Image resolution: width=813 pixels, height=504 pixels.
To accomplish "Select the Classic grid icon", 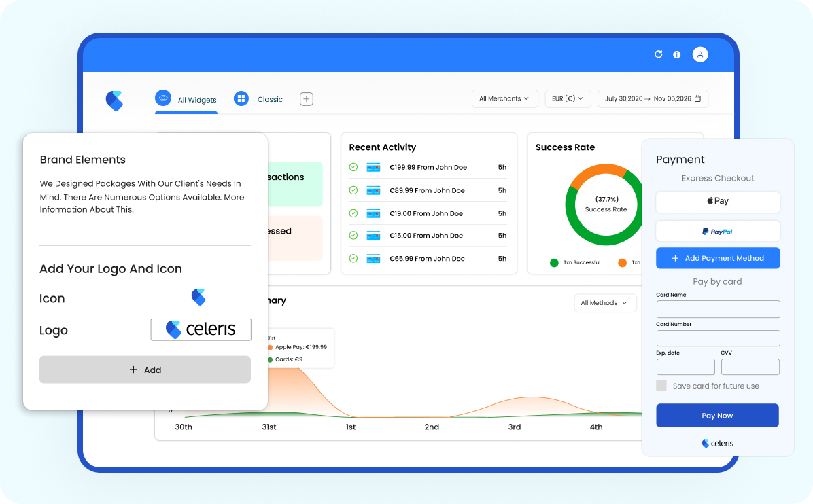I will [241, 98].
